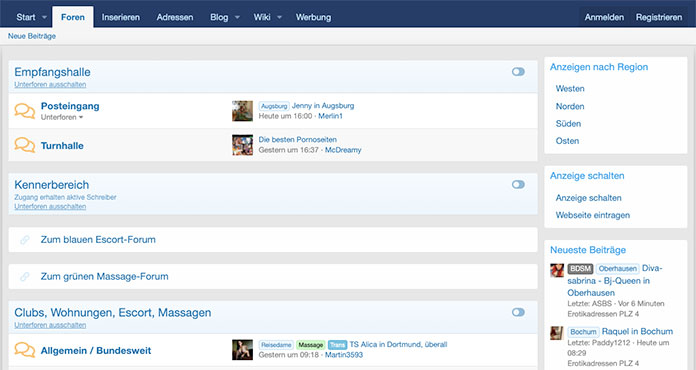Click the chain-link icon beside Zum grünen Massage-Forum
This screenshot has width=696, height=370.
pos(24,276)
